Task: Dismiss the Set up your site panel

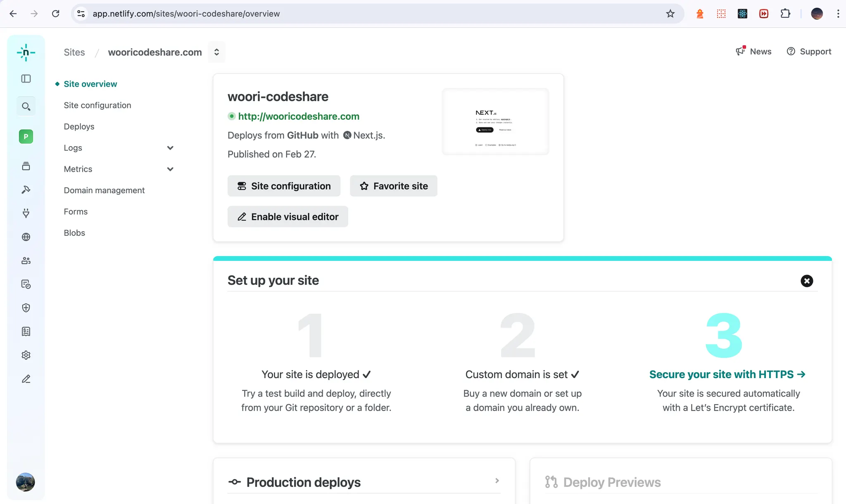Action: [x=806, y=281]
